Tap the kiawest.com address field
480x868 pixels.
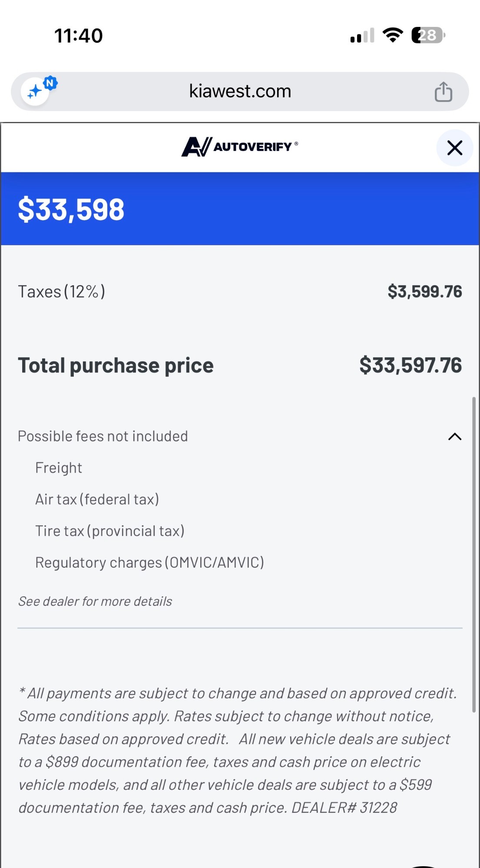click(x=240, y=92)
